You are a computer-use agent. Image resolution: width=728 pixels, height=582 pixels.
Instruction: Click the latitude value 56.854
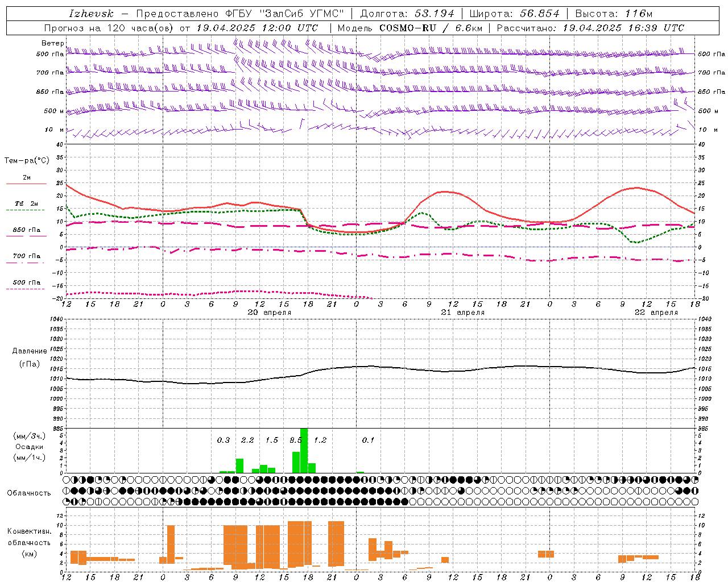(540, 14)
